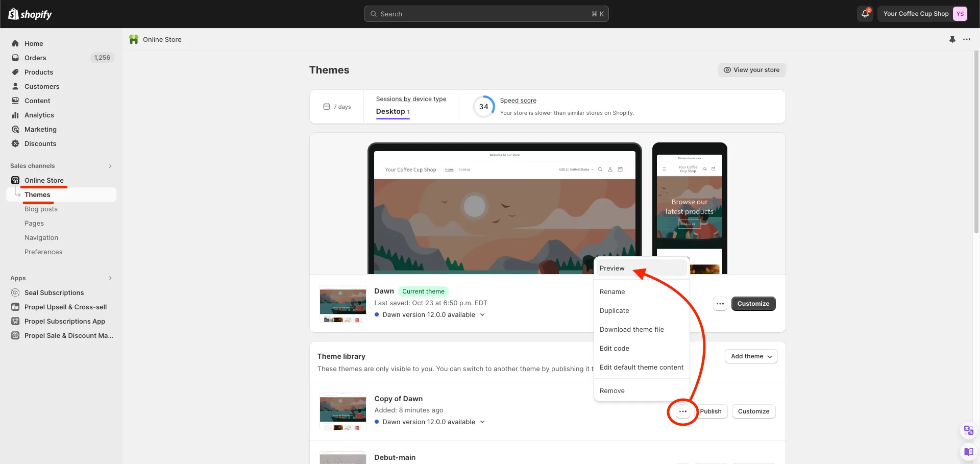
Task: Open the Desktop sessions tab
Action: 393,111
